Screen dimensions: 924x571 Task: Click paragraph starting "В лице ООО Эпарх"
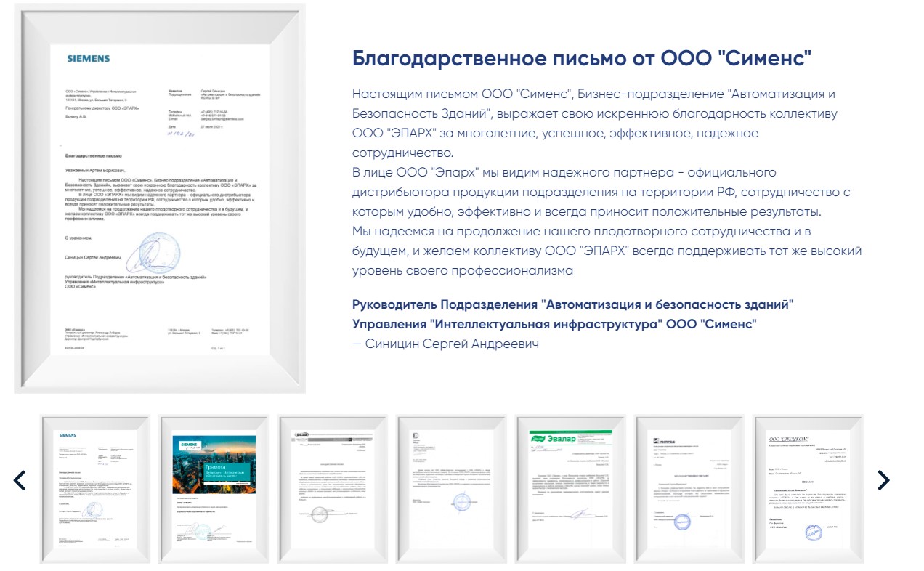coord(601,193)
